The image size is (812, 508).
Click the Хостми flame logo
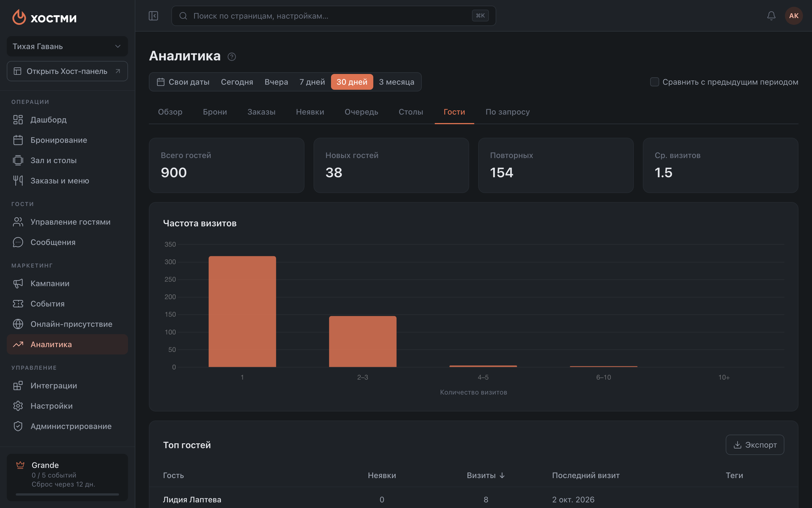pyautogui.click(x=19, y=17)
